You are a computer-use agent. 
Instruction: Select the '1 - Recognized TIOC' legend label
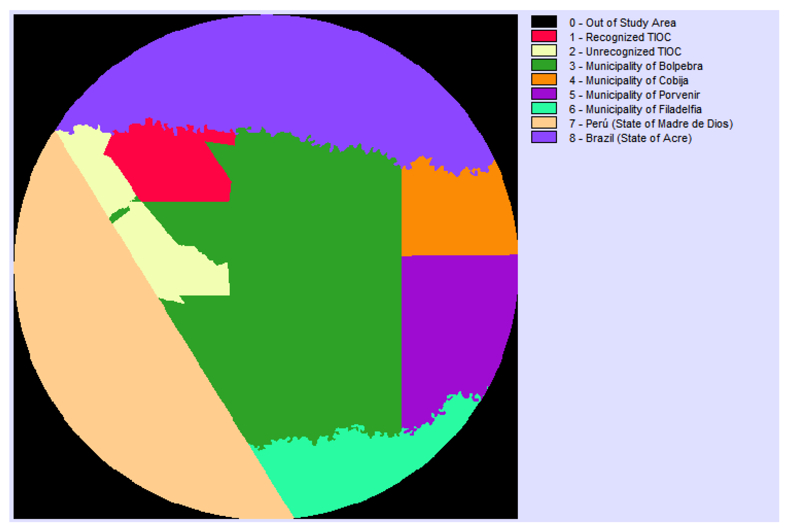[620, 37]
